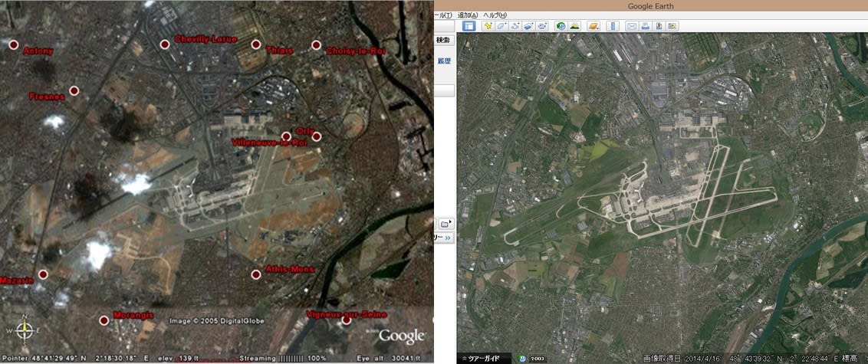Select the Add Path tool
Screen dimensions: 868x364
[515, 26]
